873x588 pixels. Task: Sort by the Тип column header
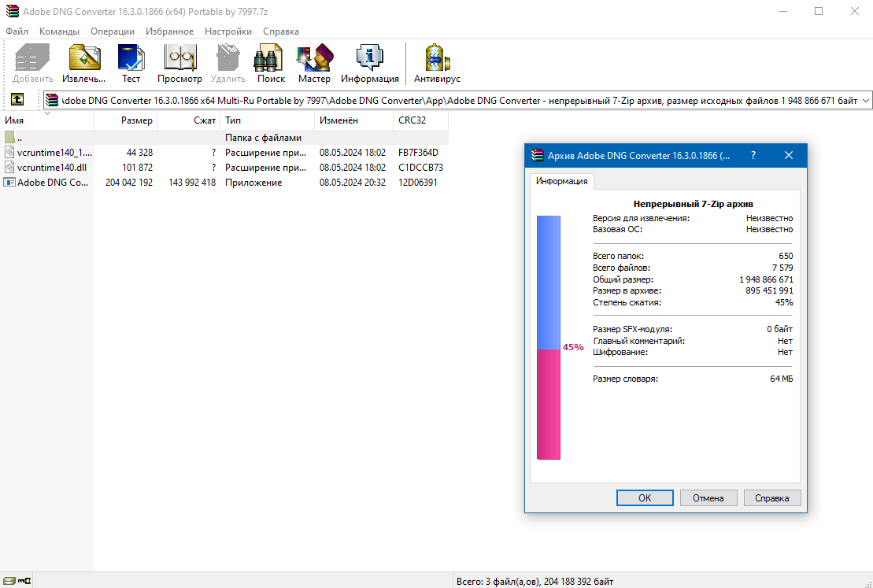pyautogui.click(x=267, y=120)
